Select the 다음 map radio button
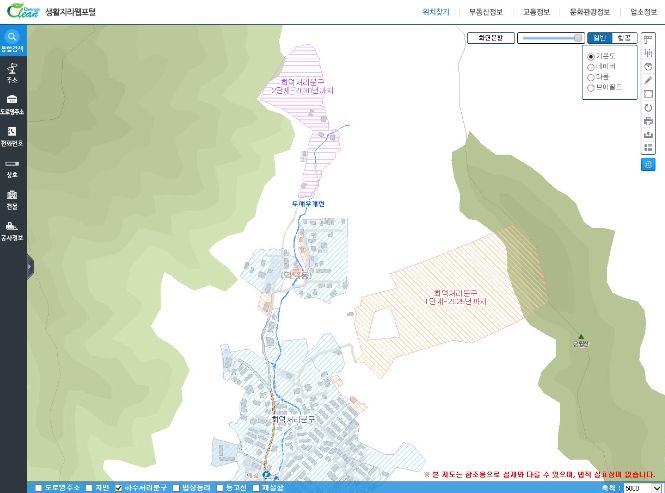Viewport: 665px width, 493px height. click(592, 77)
